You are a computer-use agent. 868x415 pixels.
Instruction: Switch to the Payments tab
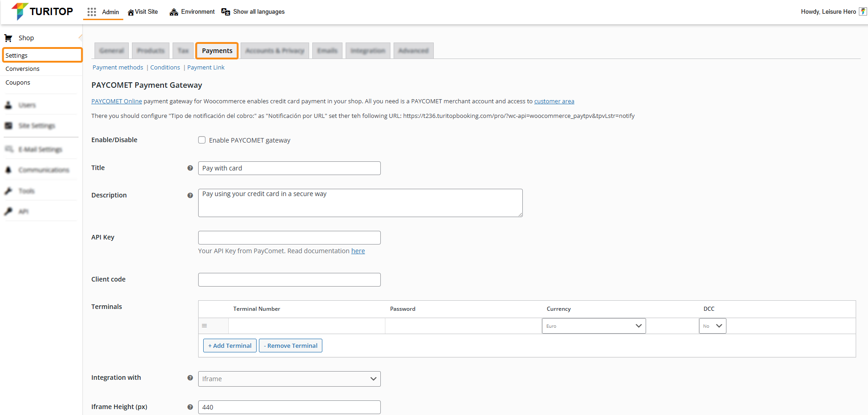click(217, 51)
